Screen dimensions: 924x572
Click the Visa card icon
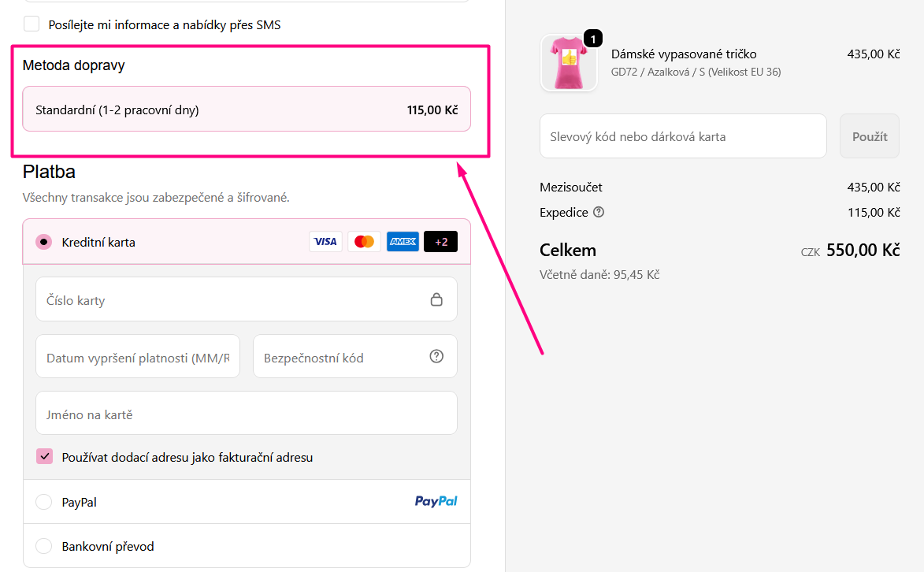click(325, 242)
